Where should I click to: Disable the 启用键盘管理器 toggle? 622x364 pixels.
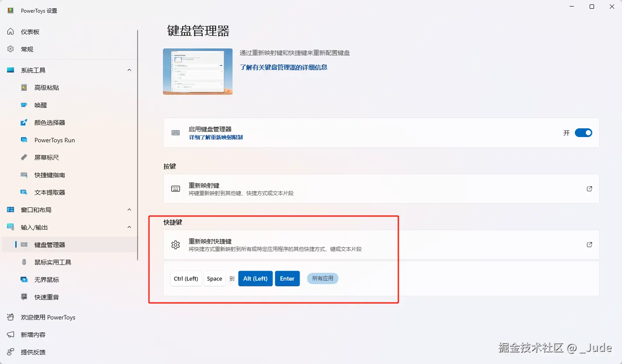click(x=584, y=133)
